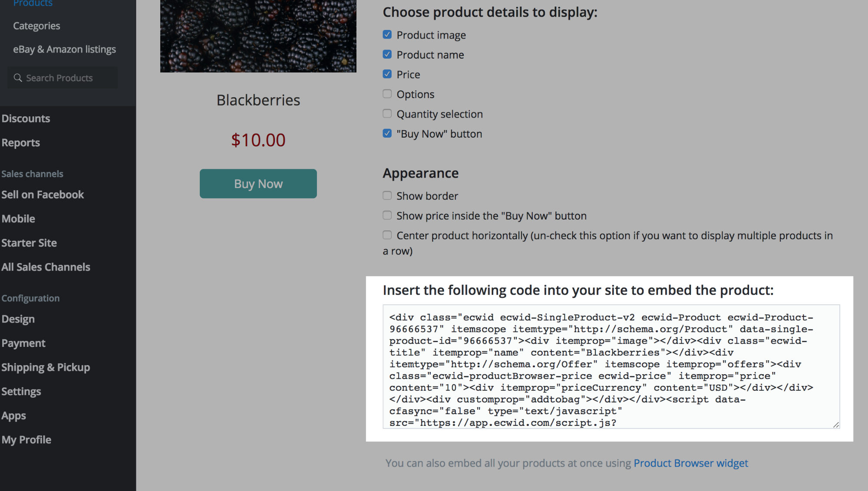The height and width of the screenshot is (491, 868).
Task: Enable Center product horizontally option
Action: (387, 235)
